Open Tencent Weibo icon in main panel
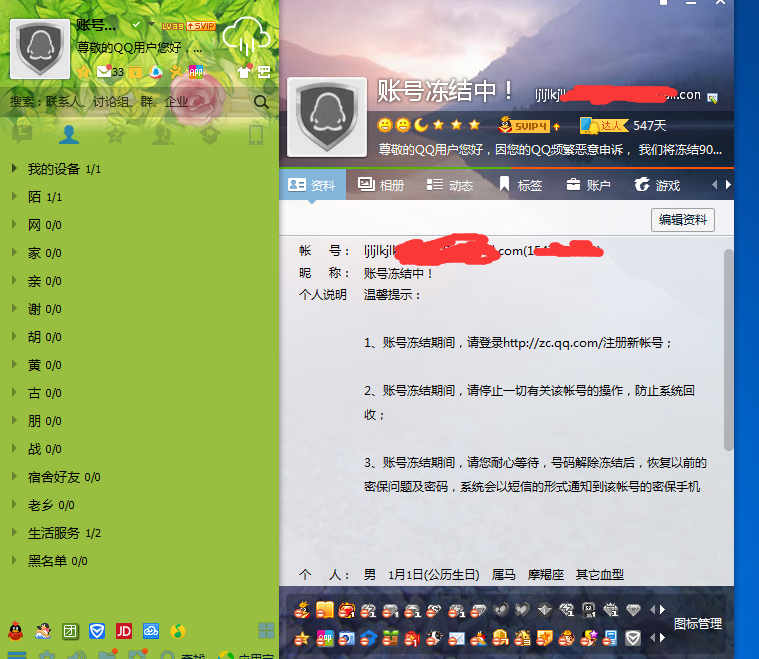Screen dimensions: 759x659 [155, 72]
